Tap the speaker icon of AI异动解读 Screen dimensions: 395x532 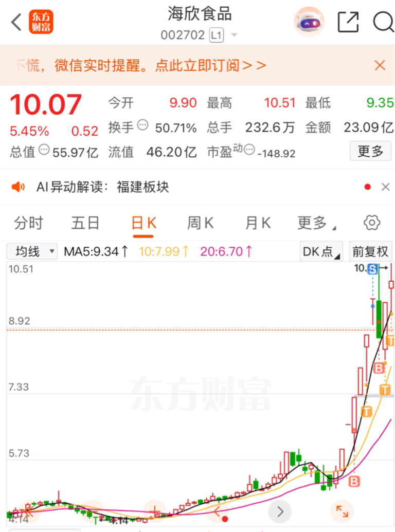pyautogui.click(x=18, y=187)
